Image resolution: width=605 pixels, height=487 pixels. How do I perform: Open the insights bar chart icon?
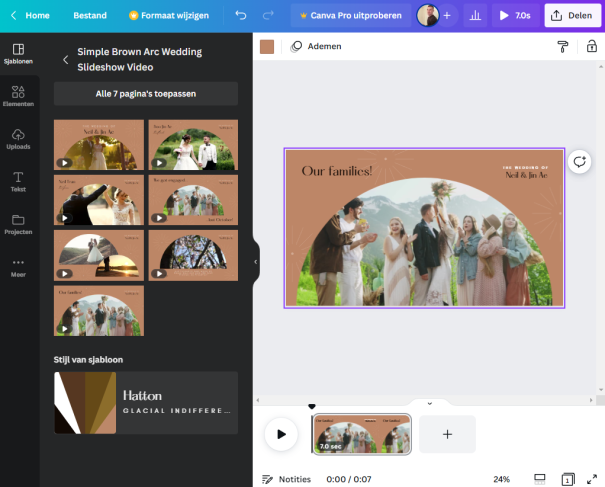coord(475,15)
